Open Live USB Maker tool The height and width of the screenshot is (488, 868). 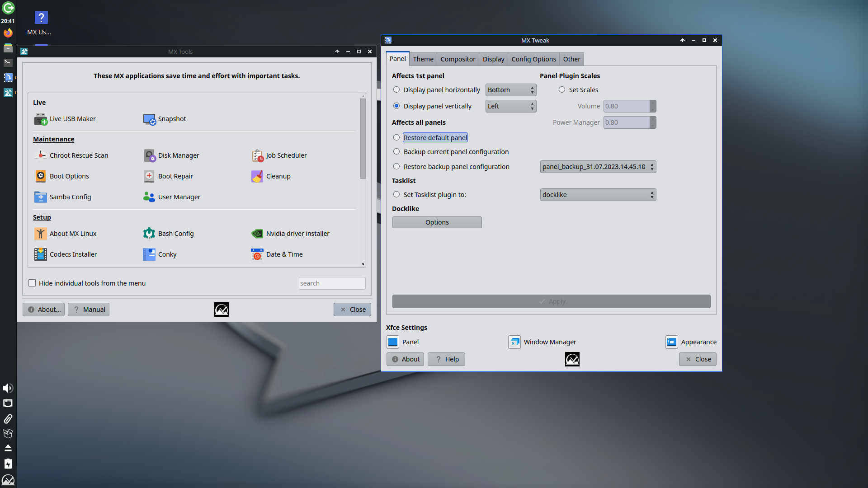pyautogui.click(x=65, y=119)
